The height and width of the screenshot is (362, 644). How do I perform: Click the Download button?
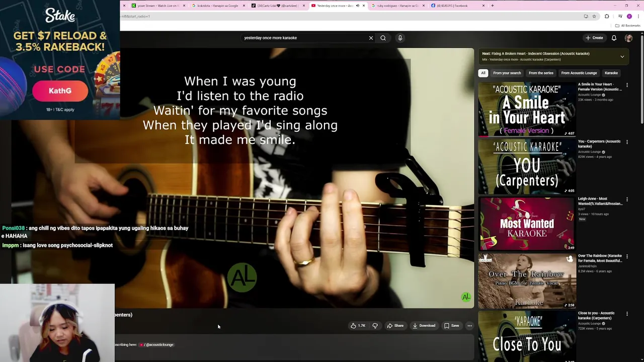pyautogui.click(x=424, y=326)
